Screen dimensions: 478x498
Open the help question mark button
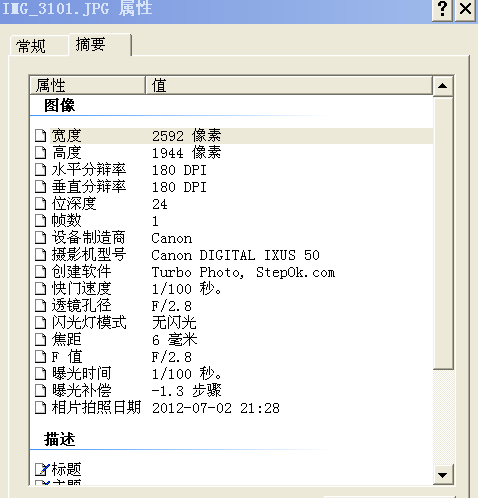pos(442,10)
